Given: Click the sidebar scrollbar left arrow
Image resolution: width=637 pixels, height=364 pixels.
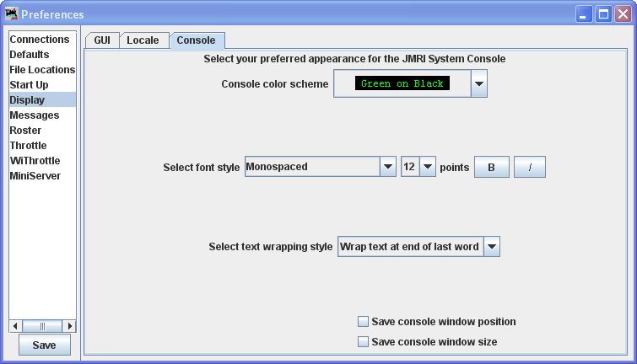Looking at the screenshot, I should (15, 326).
